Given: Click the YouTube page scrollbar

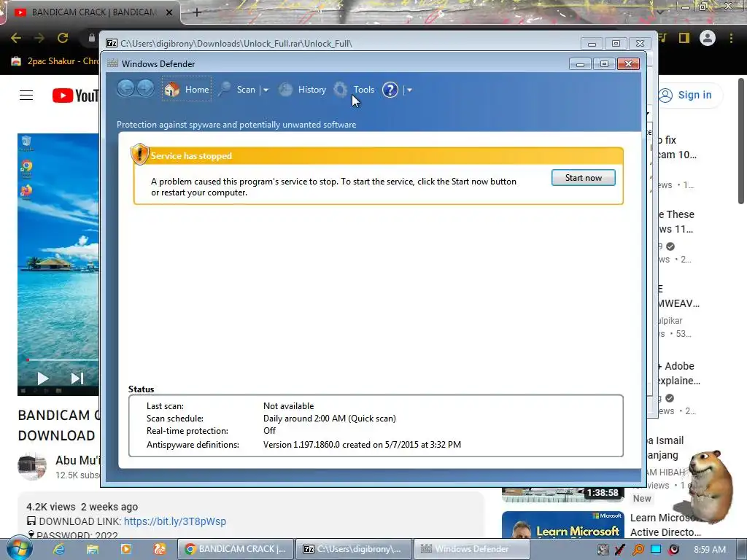Looking at the screenshot, I should coord(740,141).
